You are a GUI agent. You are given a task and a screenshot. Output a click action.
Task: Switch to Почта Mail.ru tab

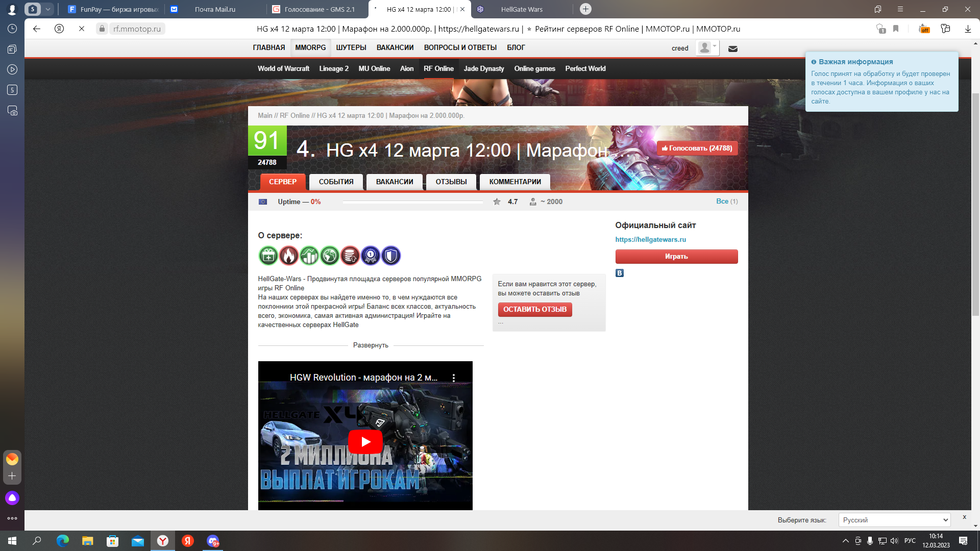click(215, 9)
